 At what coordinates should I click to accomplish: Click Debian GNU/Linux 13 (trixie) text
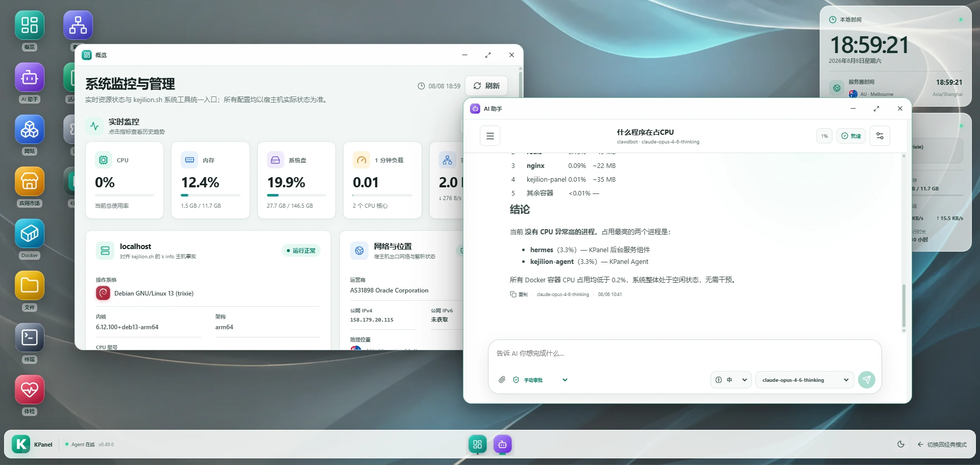coord(154,293)
